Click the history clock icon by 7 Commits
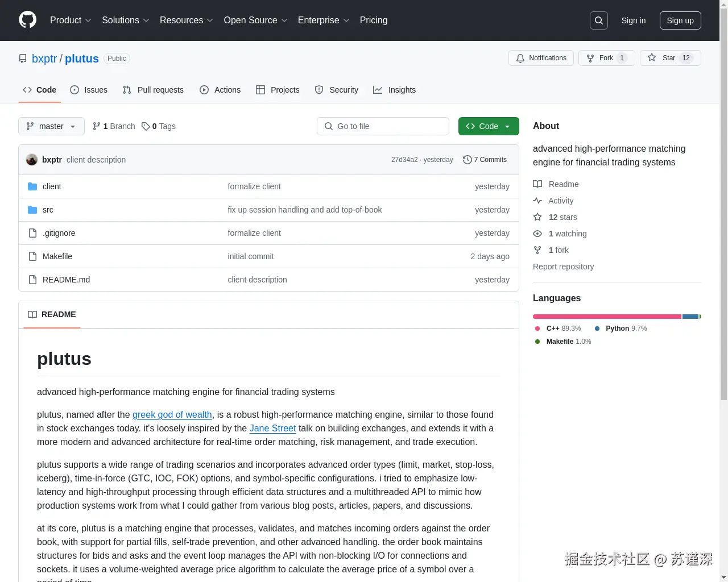 coord(468,160)
